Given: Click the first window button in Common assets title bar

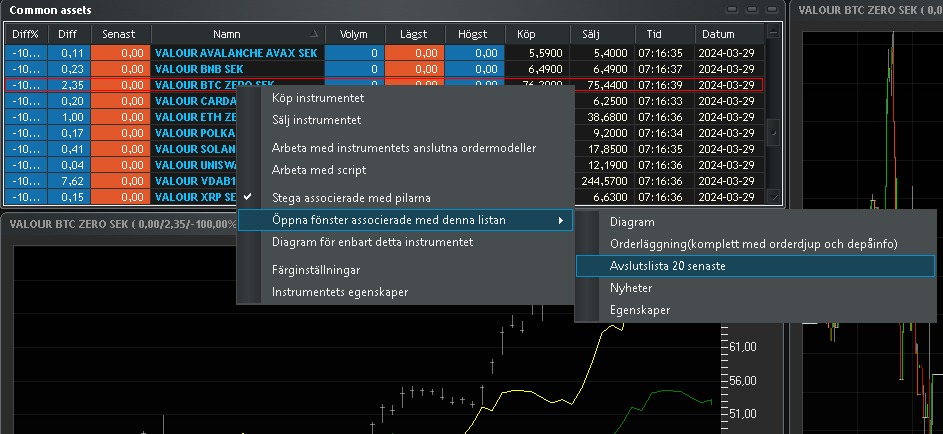Looking at the screenshot, I should [732, 10].
